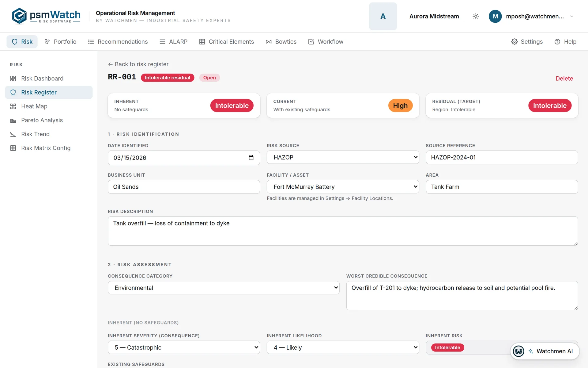Click the Delete button

564,79
